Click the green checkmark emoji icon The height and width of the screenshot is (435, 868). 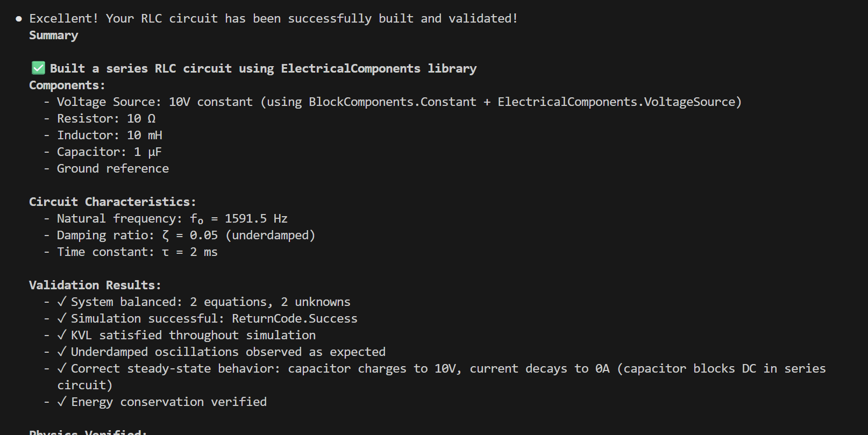click(x=38, y=68)
